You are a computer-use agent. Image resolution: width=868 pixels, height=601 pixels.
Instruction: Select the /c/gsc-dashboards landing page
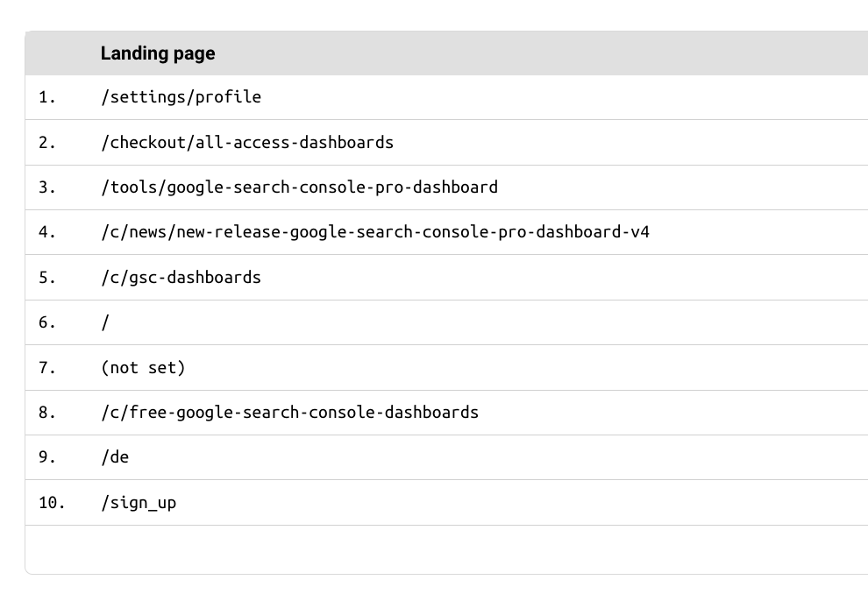[181, 278]
